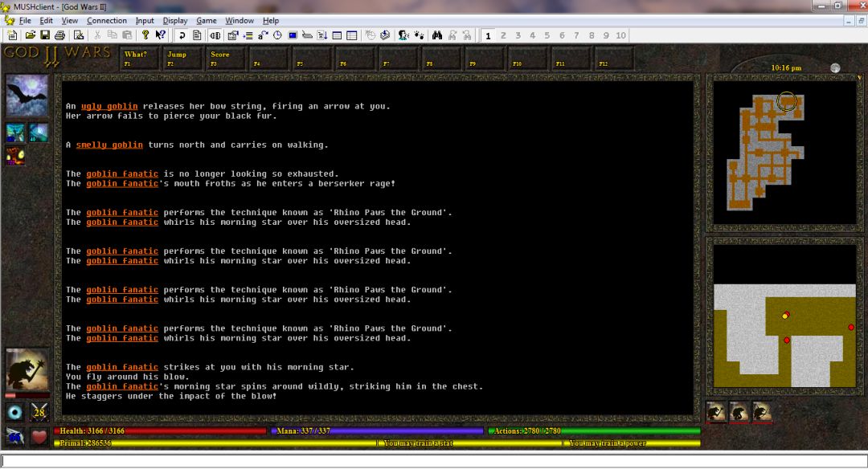Click the empty F8 macro button
The image size is (868, 469).
point(441,58)
